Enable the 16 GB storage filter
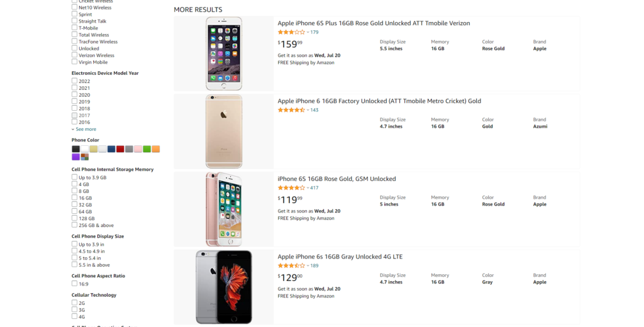The image size is (644, 327). coord(75,197)
